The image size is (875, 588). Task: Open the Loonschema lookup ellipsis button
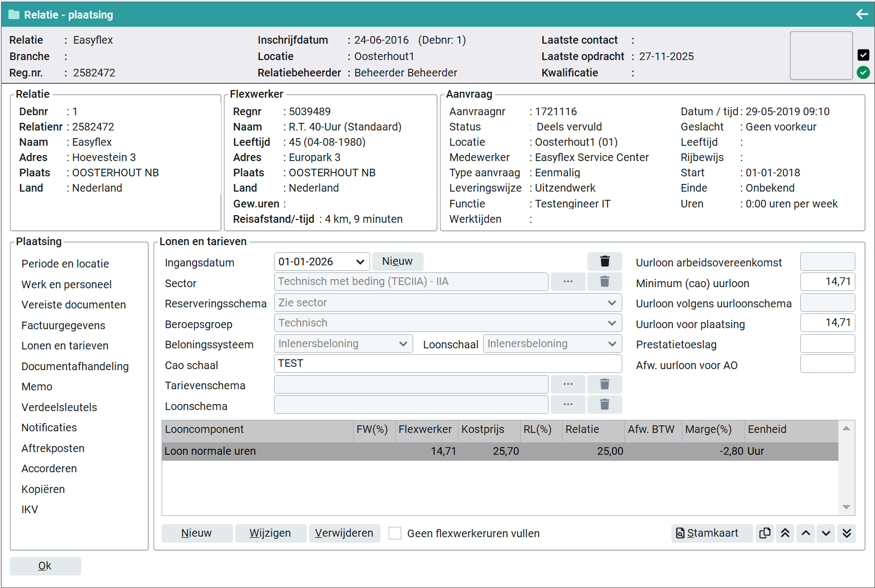click(568, 405)
